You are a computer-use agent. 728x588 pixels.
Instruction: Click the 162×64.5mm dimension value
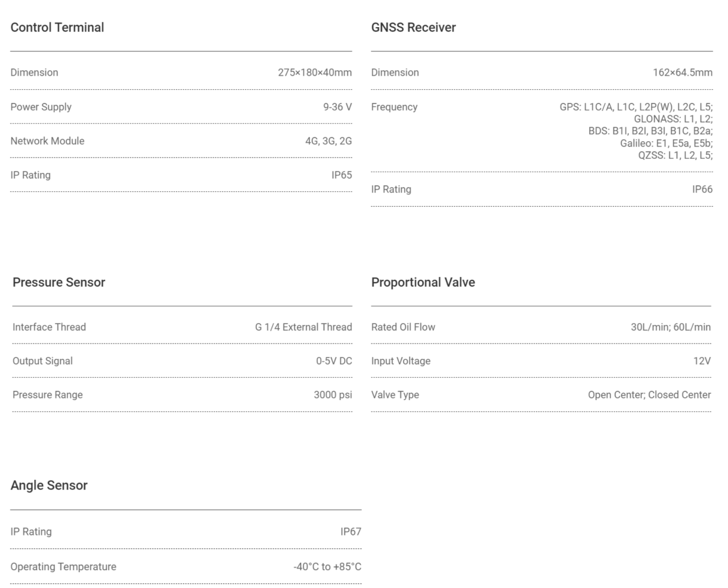coord(683,73)
